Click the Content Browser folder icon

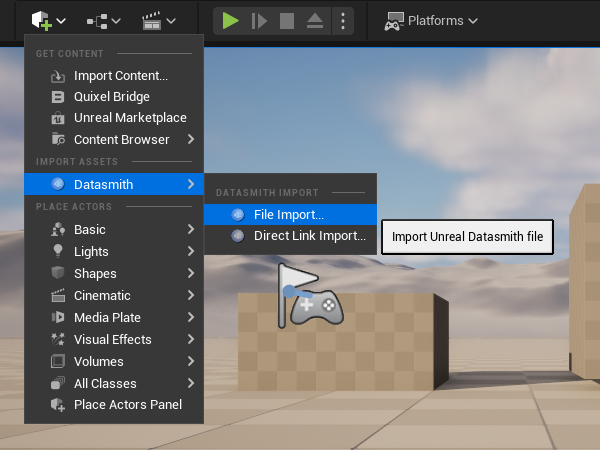click(58, 139)
